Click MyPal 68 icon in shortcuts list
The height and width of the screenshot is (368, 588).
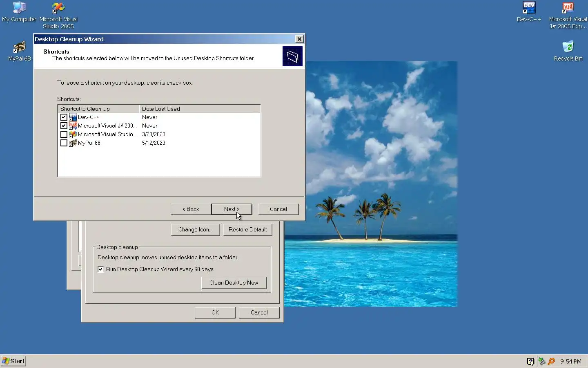pos(73,143)
